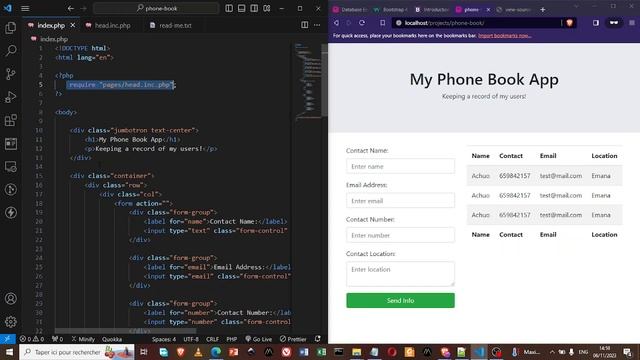Toggle the primary sidebar layout icon
Screen dimensions: 640x360
(229, 8)
